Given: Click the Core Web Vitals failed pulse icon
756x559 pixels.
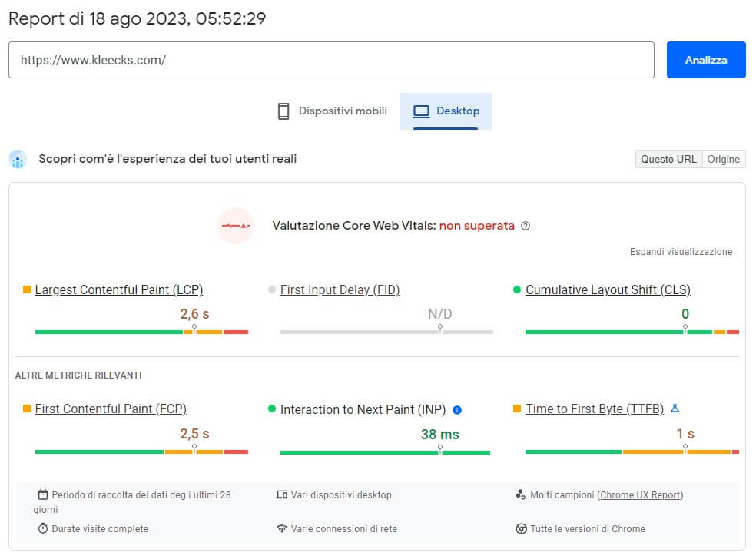Looking at the screenshot, I should [x=236, y=226].
